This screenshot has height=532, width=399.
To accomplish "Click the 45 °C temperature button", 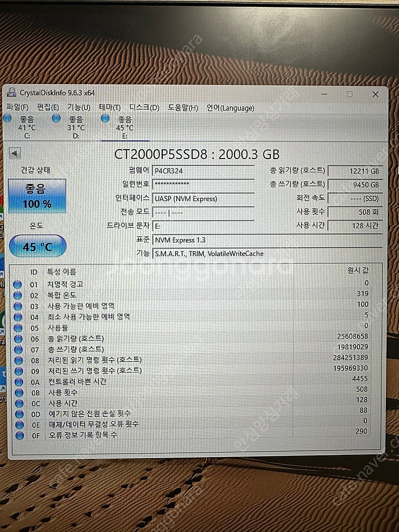I will coord(37,246).
